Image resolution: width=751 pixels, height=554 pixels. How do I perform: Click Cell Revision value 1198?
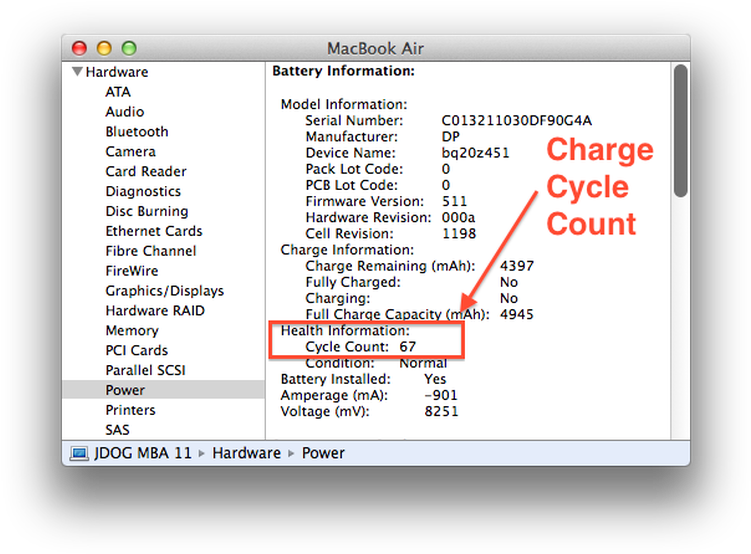pos(459,234)
